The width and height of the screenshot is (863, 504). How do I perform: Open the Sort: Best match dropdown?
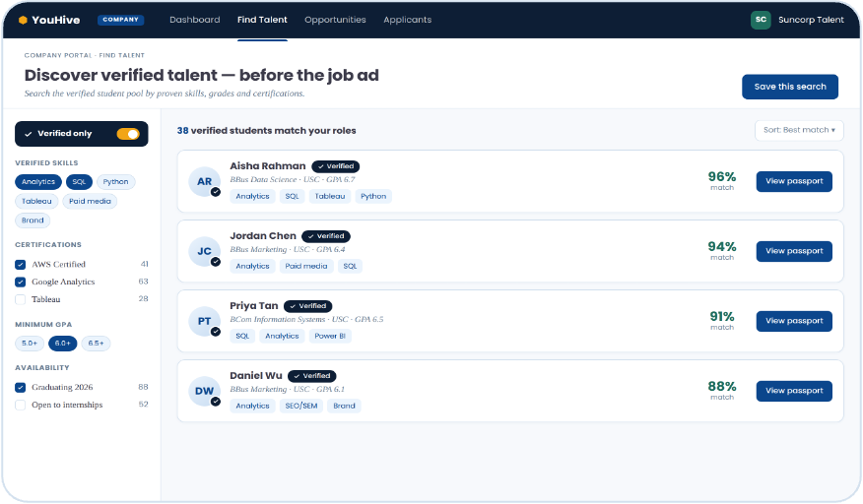799,130
